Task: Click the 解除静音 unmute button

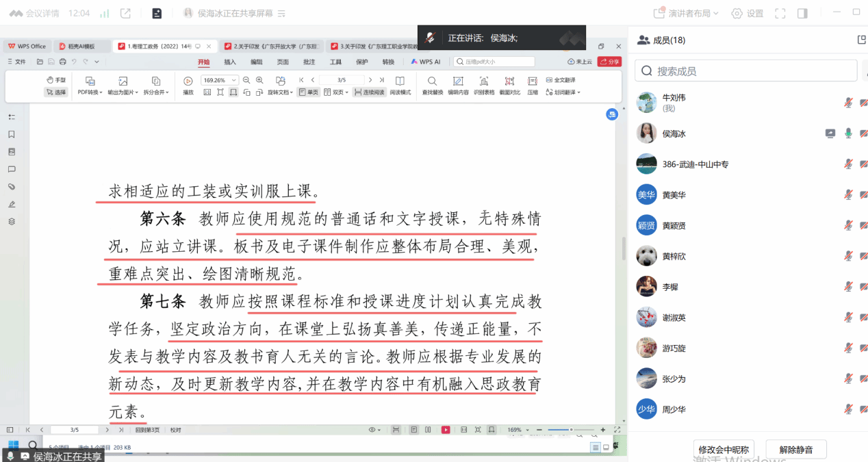Action: (795, 450)
